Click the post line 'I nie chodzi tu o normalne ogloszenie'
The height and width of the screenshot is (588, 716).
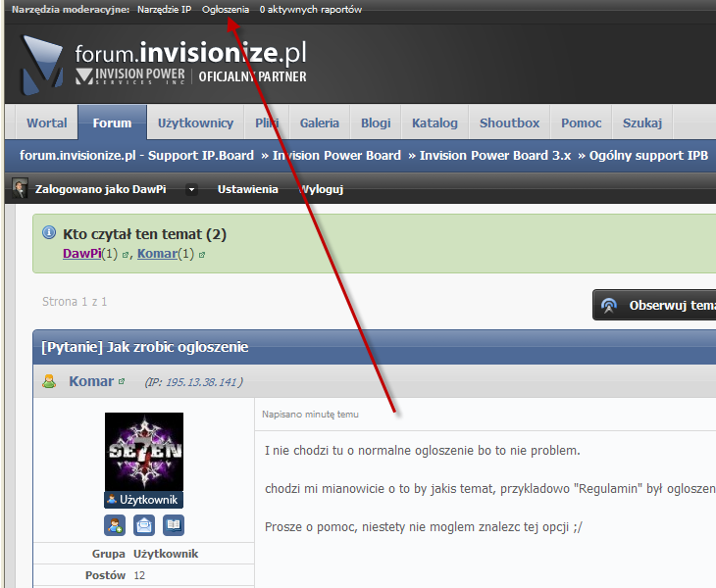pyautogui.click(x=423, y=451)
